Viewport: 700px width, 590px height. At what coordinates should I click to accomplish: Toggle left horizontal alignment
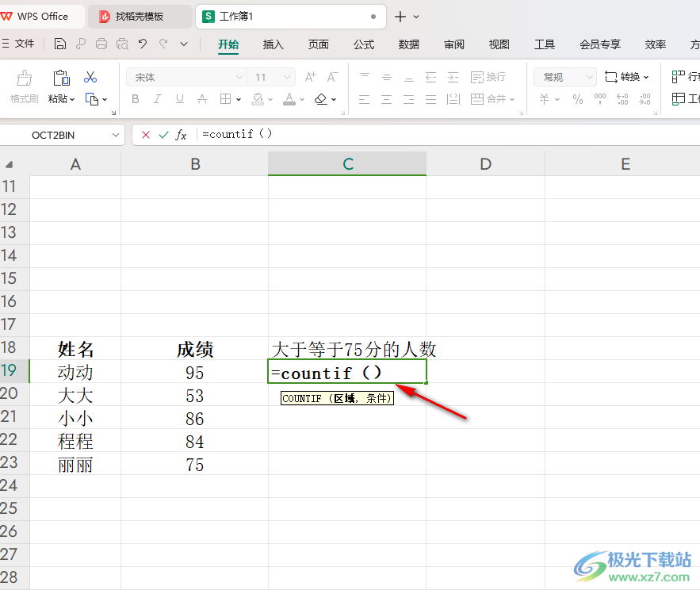365,99
